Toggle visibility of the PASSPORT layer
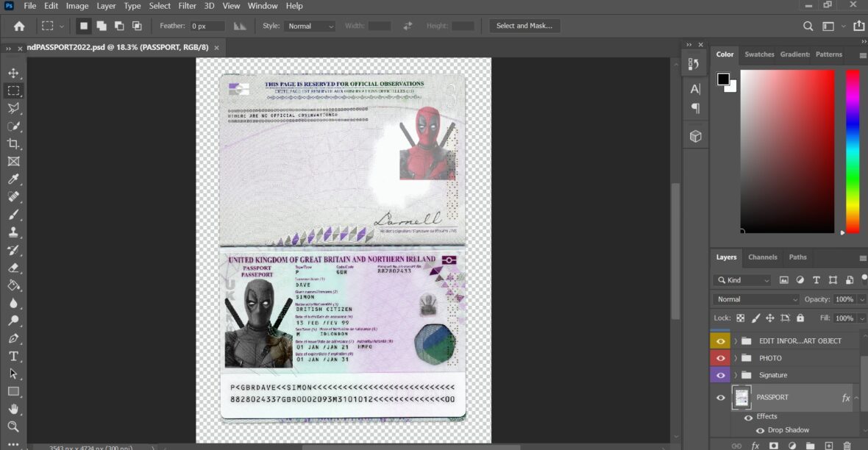Viewport: 868px width, 450px height. [x=720, y=397]
